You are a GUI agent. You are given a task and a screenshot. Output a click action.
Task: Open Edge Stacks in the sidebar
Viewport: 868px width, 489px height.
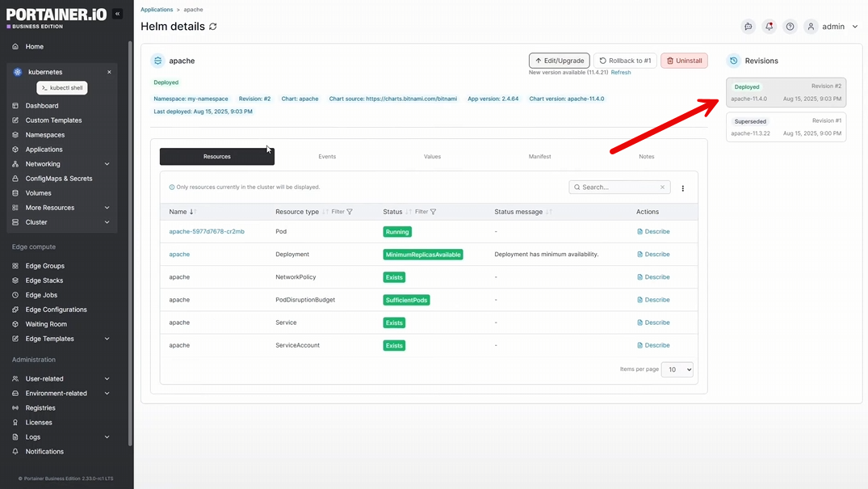click(x=44, y=280)
